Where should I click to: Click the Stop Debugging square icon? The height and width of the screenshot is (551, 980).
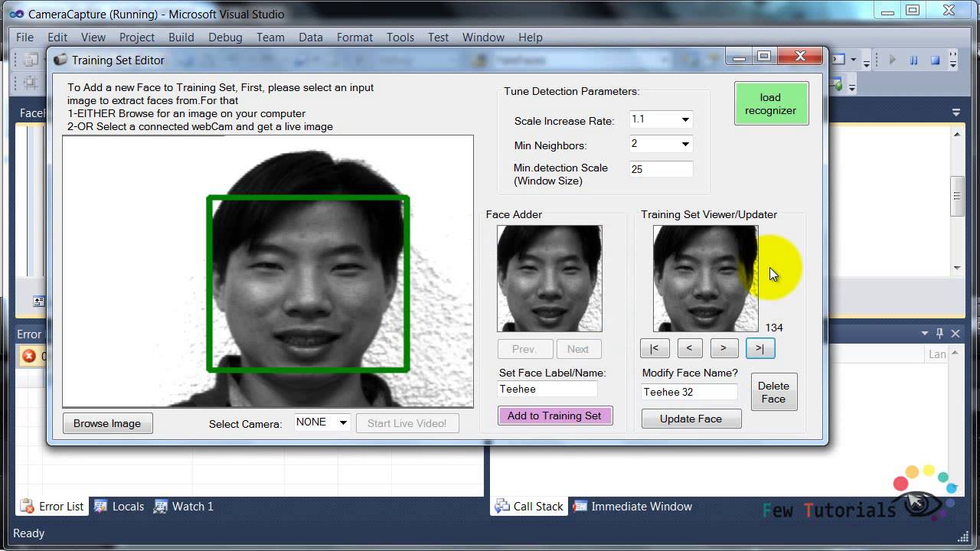coord(935,60)
